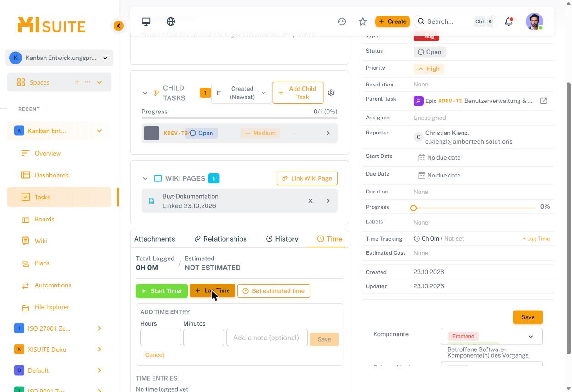The image size is (572, 392).
Task: Switch to the Attachments tab
Action: [154, 239]
